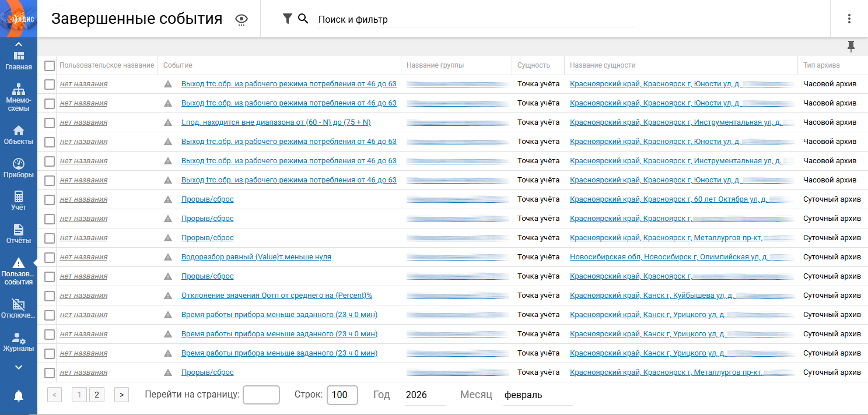Tick checkbox for Водоразбор event row
868x415 pixels.
pyautogui.click(x=50, y=257)
